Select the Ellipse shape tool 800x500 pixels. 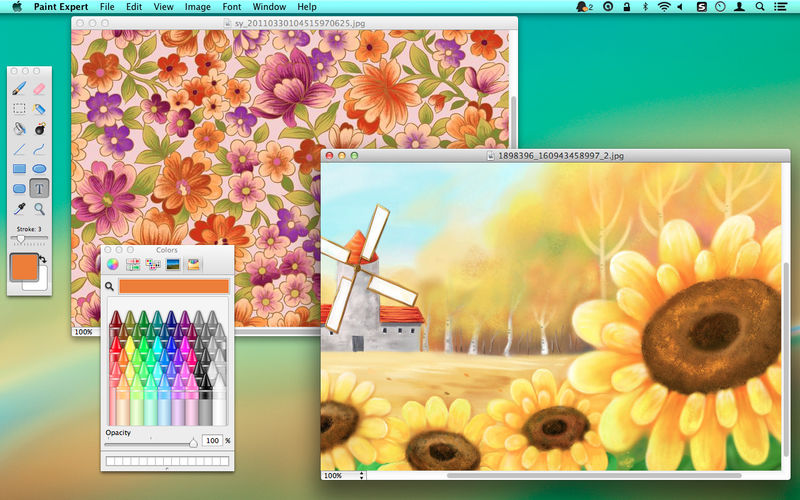click(39, 168)
